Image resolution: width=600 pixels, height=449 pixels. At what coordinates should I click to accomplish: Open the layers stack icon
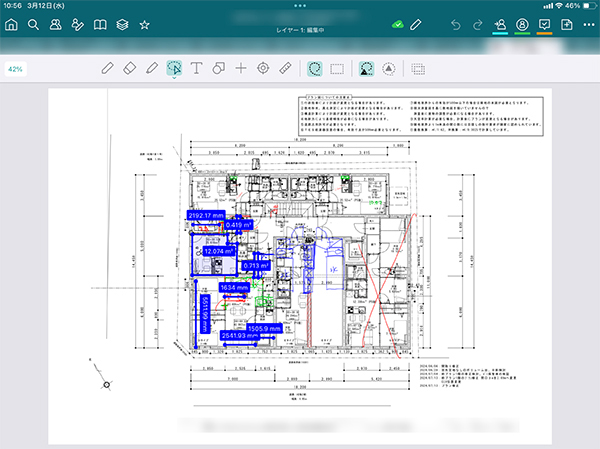click(121, 24)
